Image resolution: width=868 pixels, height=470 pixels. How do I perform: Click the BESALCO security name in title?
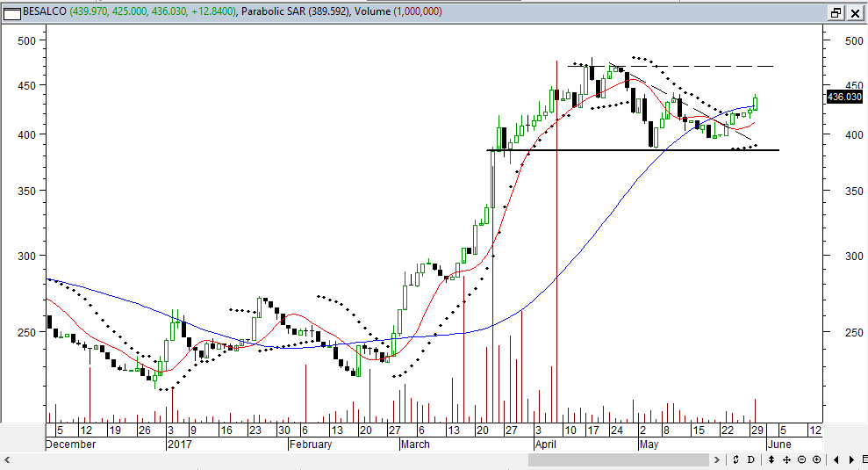[45, 11]
